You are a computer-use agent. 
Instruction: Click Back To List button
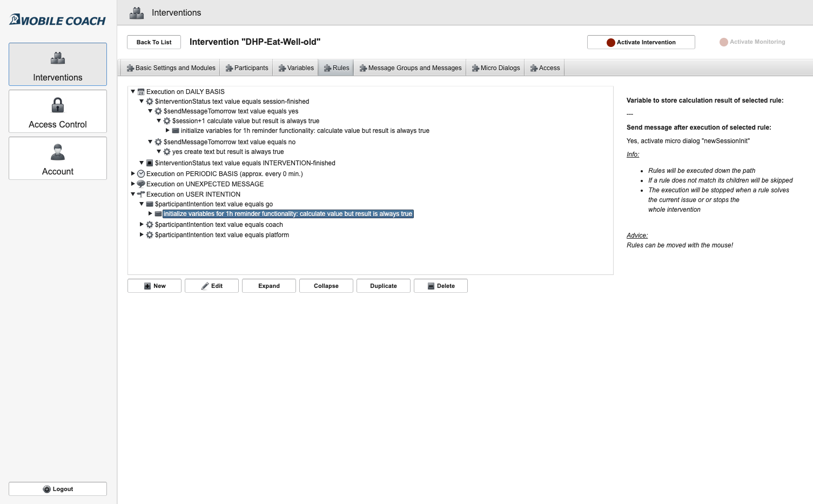click(x=154, y=42)
